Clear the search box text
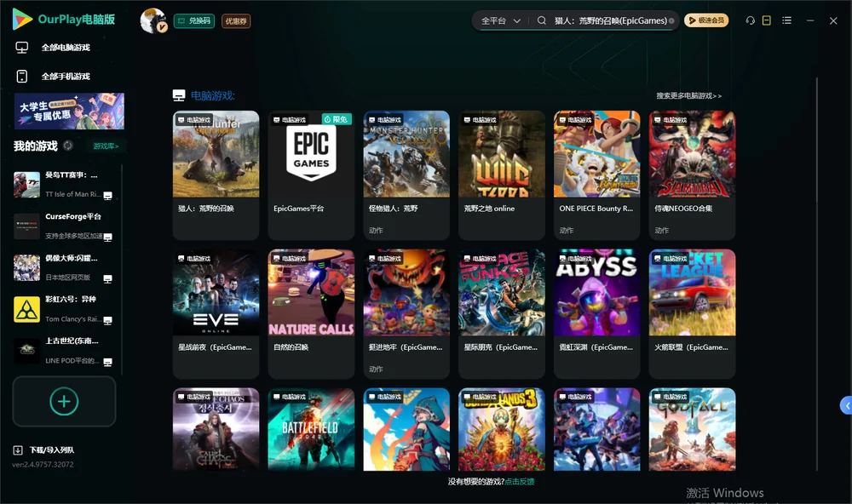852x504 pixels. [x=671, y=21]
